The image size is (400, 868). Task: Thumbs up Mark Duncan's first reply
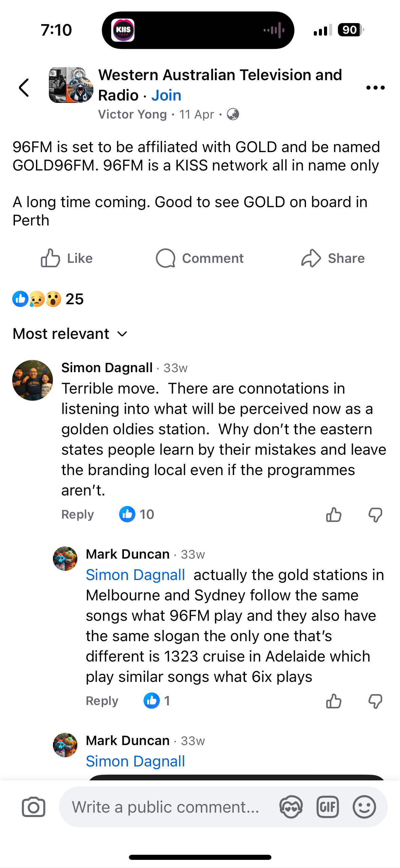[x=334, y=701]
